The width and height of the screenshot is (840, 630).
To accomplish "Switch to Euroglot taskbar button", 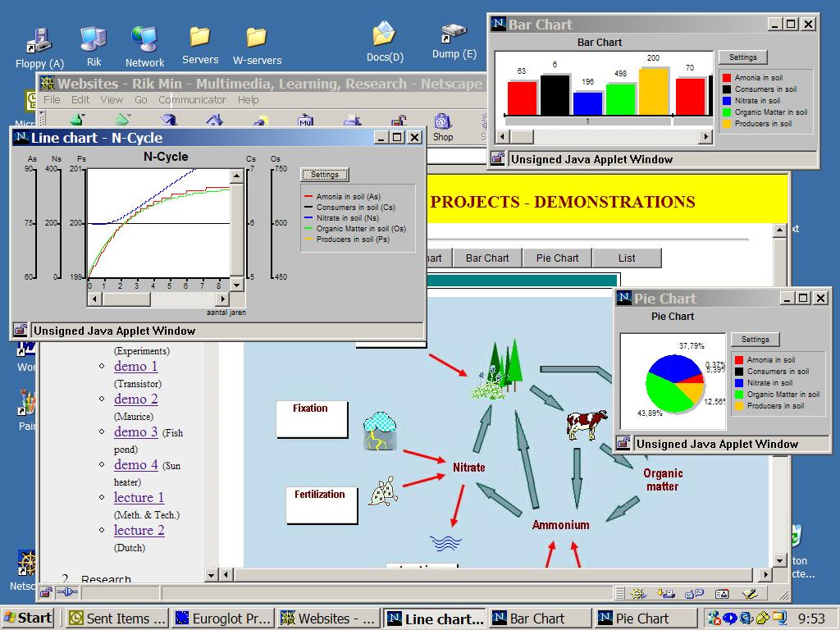I will [223, 619].
